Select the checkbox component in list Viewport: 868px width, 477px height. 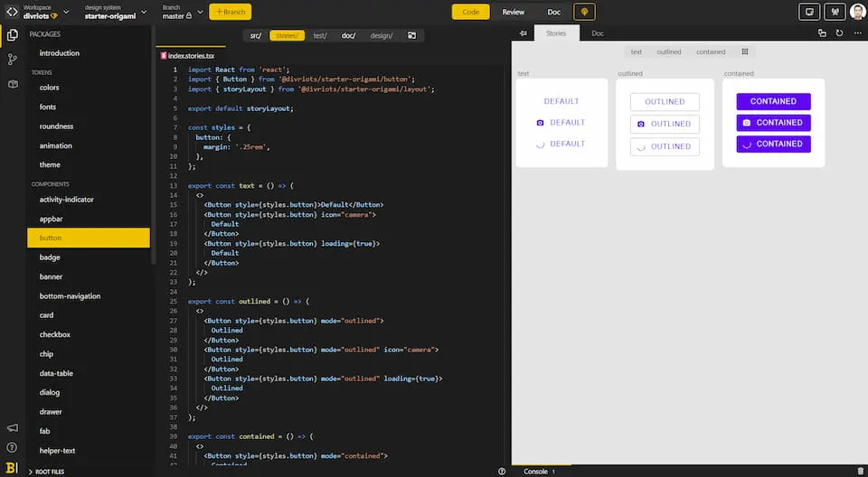55,334
